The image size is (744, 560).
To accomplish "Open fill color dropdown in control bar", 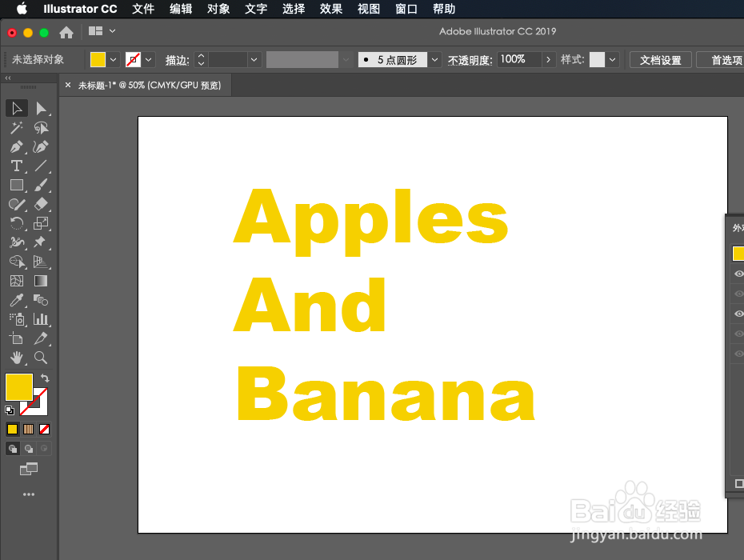I will 113,60.
